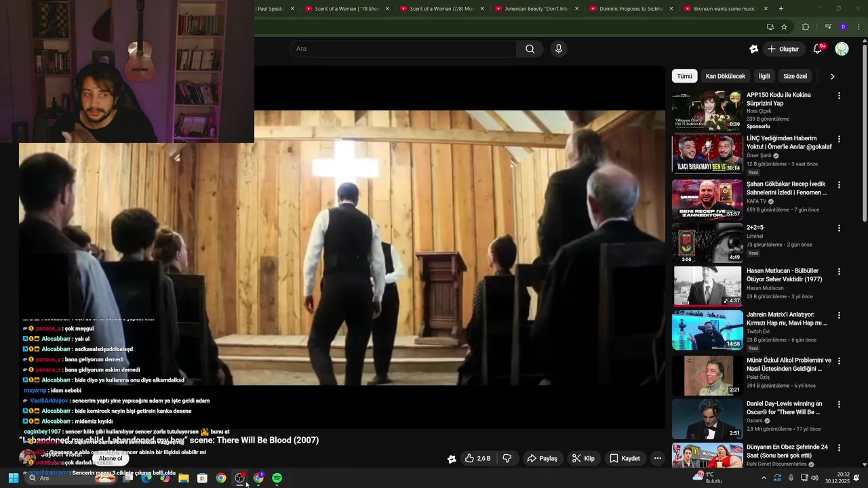Open the Chrome profile D icon
868x488 pixels.
pos(843,27)
